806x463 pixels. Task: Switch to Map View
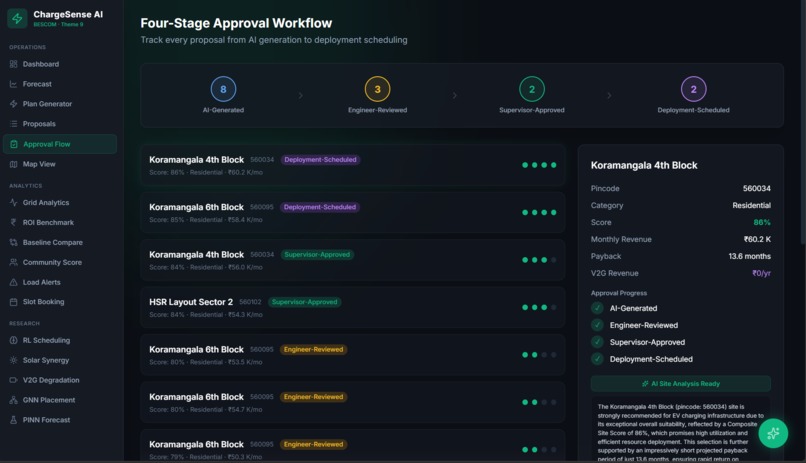[60, 164]
